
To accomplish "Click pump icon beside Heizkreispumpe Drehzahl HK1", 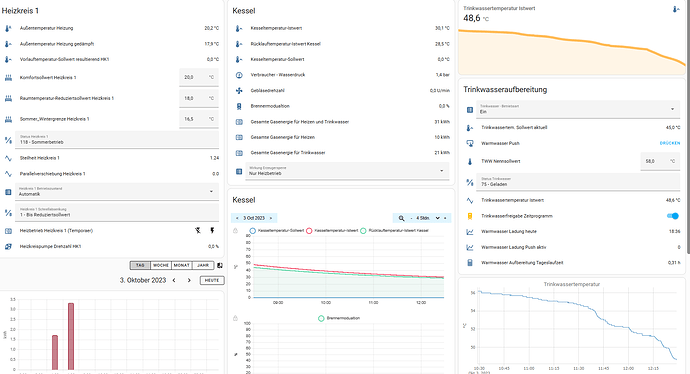I will pyautogui.click(x=8, y=246).
